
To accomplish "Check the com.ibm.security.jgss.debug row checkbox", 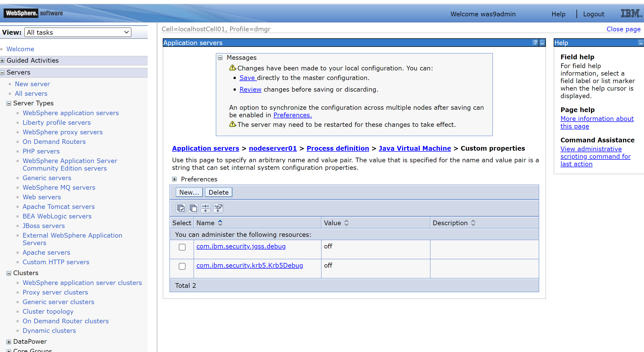I will [182, 247].
